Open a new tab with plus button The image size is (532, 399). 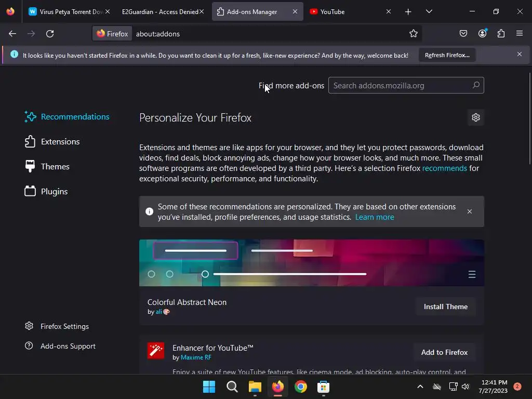[x=408, y=12]
